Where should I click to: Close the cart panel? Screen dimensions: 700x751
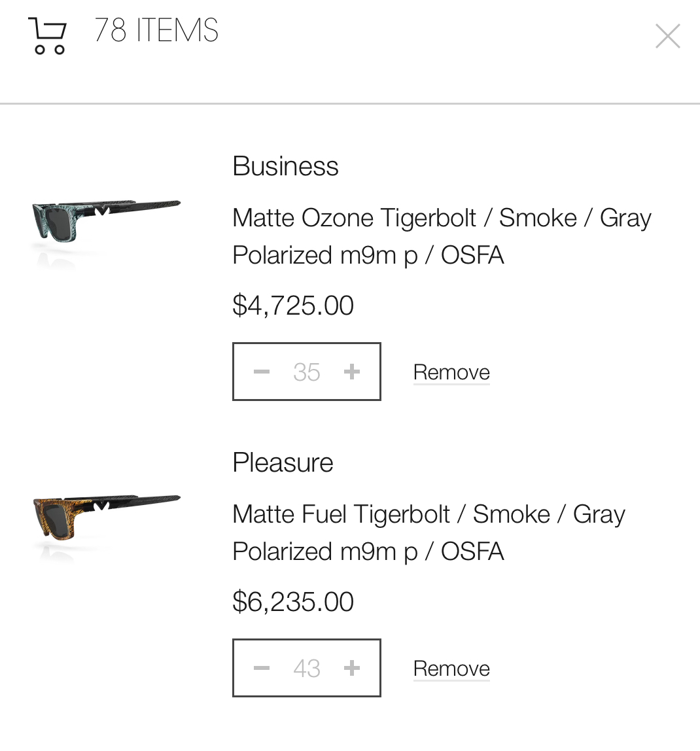pos(667,36)
